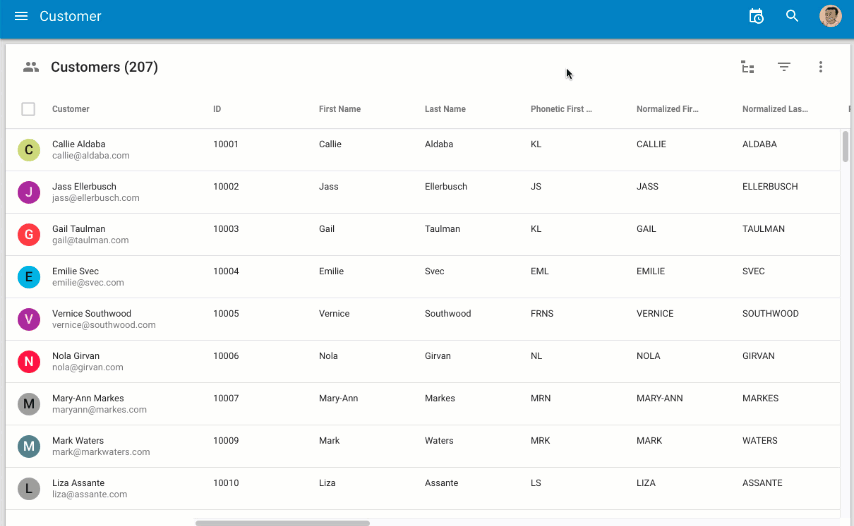Image resolution: width=854 pixels, height=526 pixels.
Task: Click Callie Aldaba's avatar circle C
Action: [29, 150]
